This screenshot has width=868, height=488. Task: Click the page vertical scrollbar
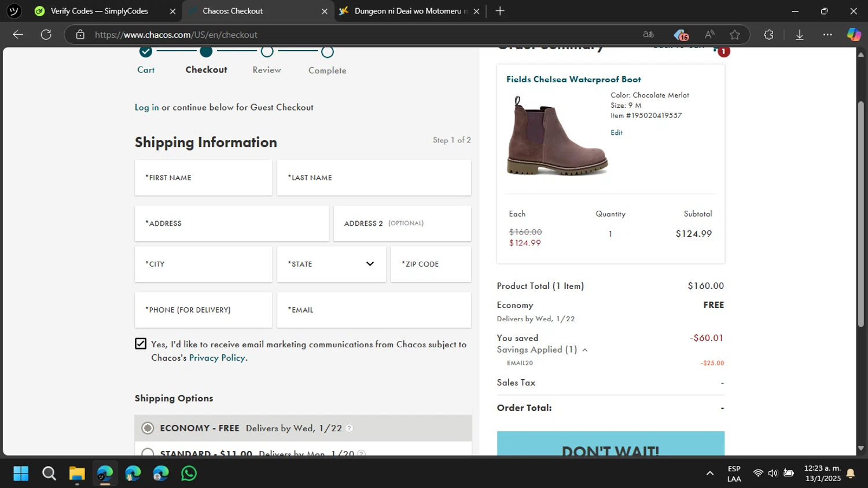coord(861,214)
